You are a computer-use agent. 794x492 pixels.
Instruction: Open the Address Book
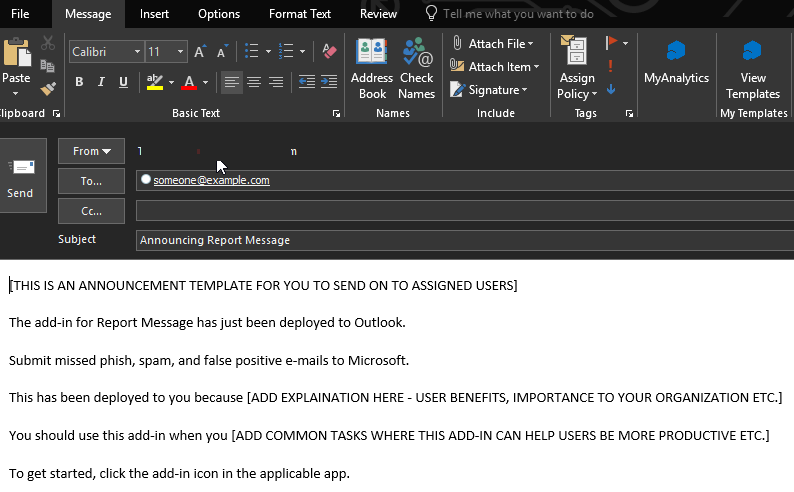[372, 69]
